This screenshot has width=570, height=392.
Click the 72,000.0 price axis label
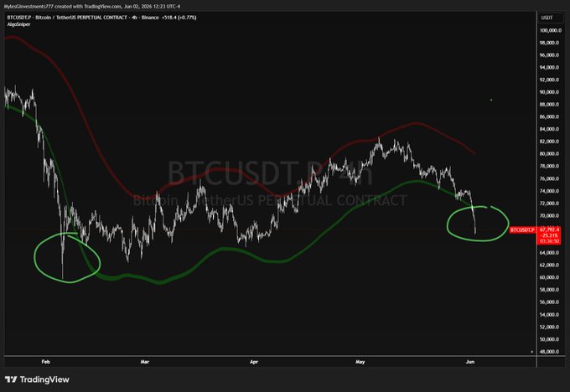(550, 204)
